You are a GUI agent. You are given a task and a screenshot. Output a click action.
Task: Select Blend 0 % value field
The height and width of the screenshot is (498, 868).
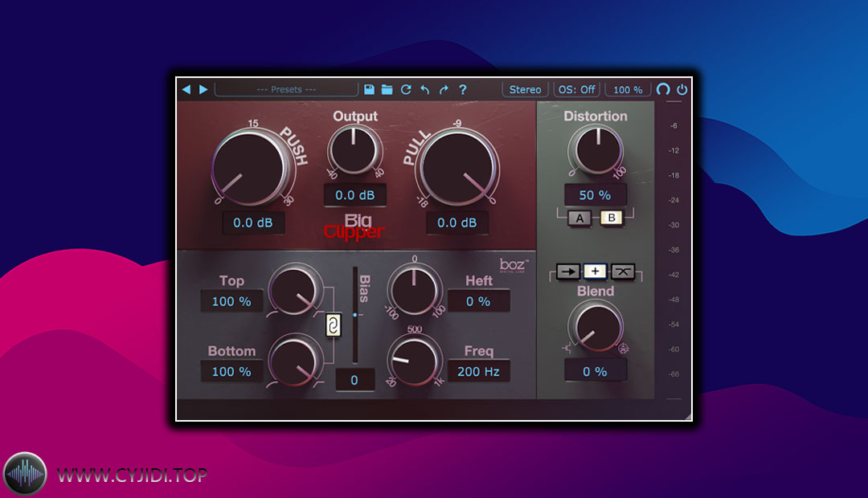(595, 371)
